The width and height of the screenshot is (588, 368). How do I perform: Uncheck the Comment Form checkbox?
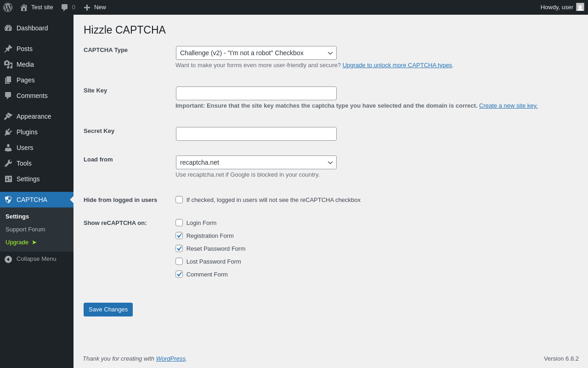pos(179,274)
